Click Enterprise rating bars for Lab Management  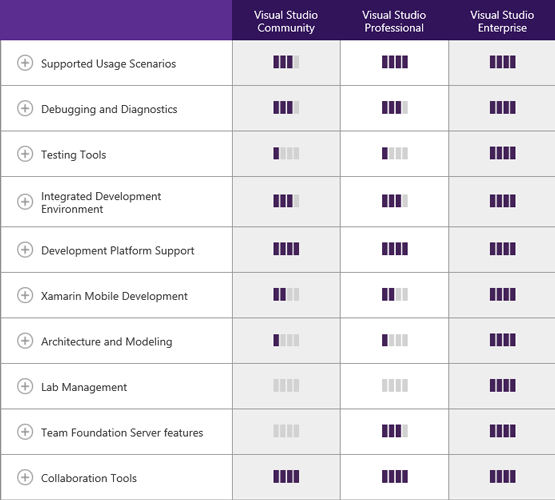point(503,385)
